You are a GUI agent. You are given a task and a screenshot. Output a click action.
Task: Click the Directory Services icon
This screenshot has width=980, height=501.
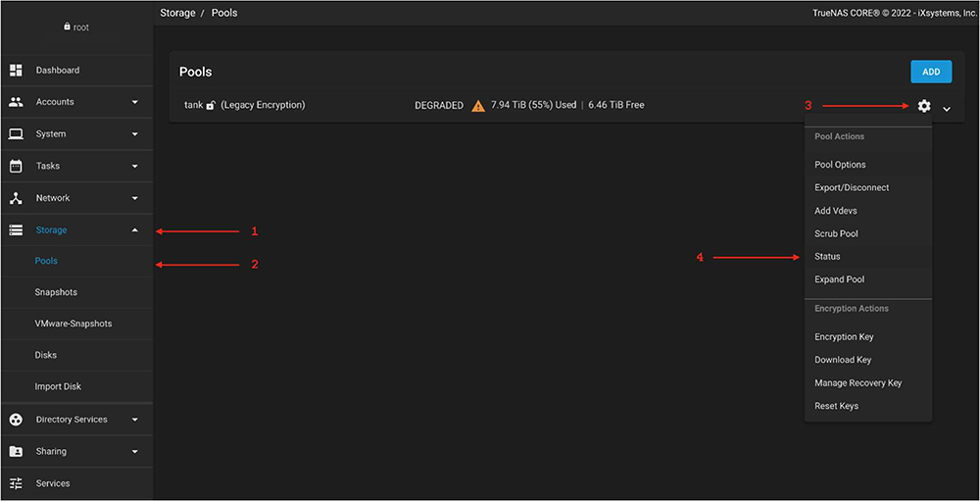click(16, 420)
